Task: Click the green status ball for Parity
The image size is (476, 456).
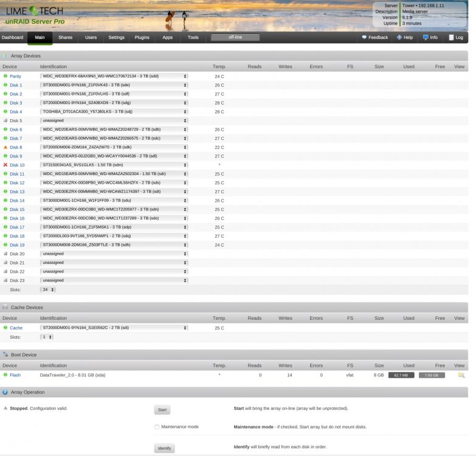Action: tap(5, 76)
